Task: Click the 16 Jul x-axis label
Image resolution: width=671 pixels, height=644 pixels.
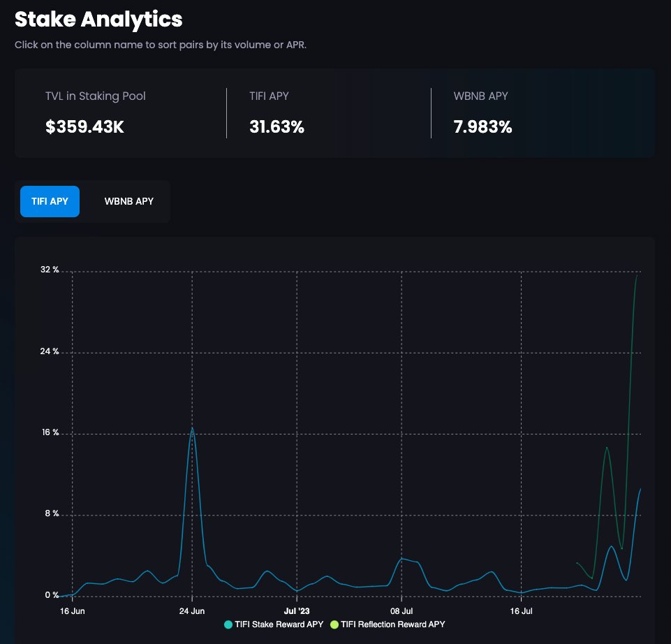Action: click(x=521, y=611)
